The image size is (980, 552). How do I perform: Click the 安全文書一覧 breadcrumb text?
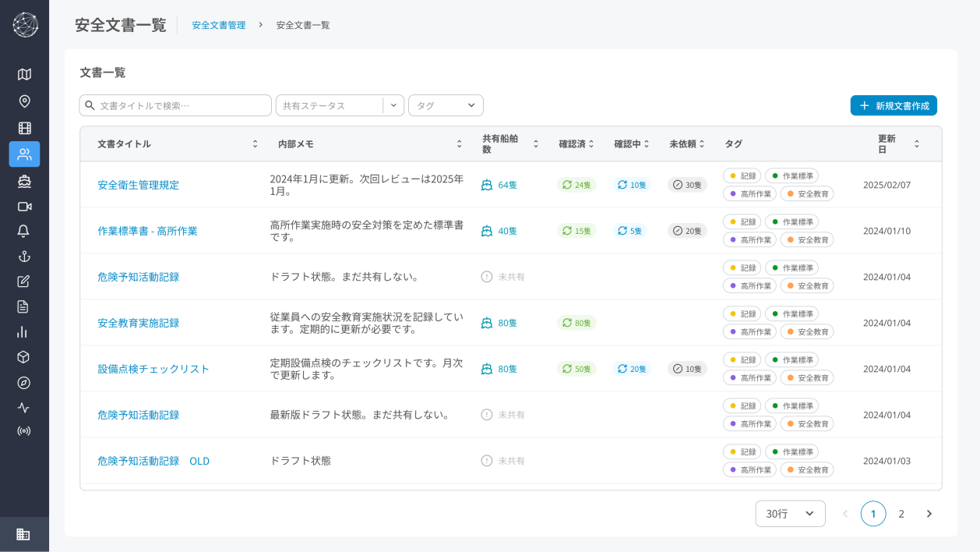pos(303,25)
